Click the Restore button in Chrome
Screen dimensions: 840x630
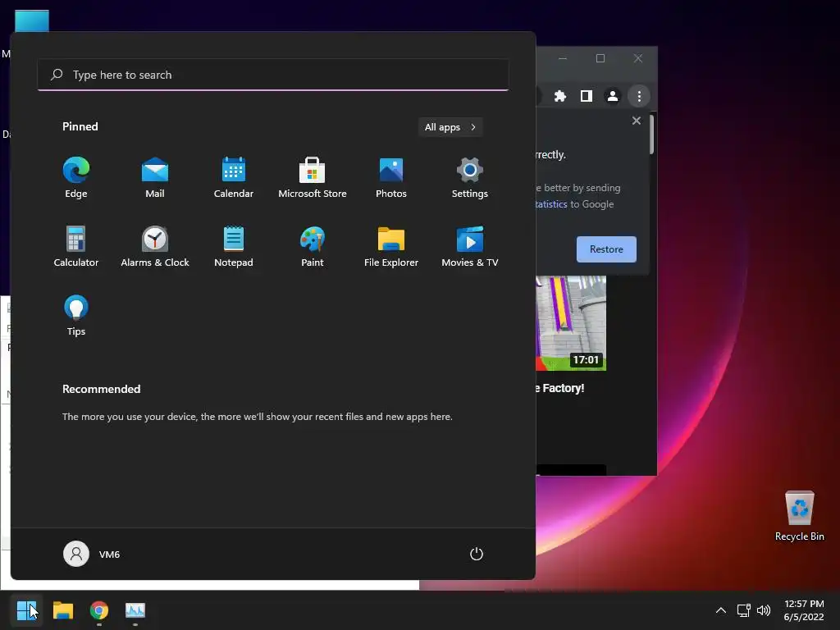[x=606, y=249]
